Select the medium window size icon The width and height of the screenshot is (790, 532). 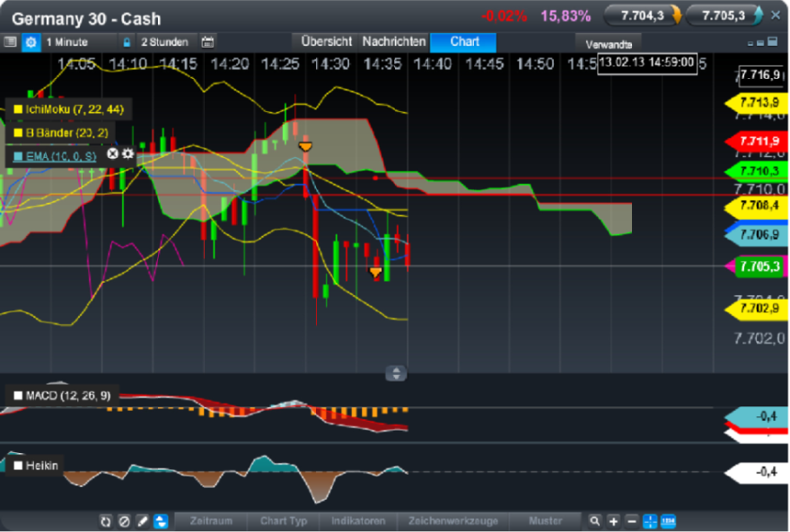click(760, 43)
